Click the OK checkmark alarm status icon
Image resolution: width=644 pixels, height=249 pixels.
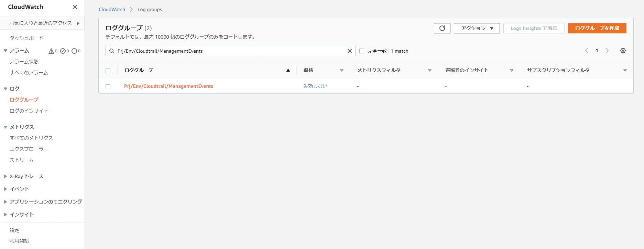coord(63,51)
